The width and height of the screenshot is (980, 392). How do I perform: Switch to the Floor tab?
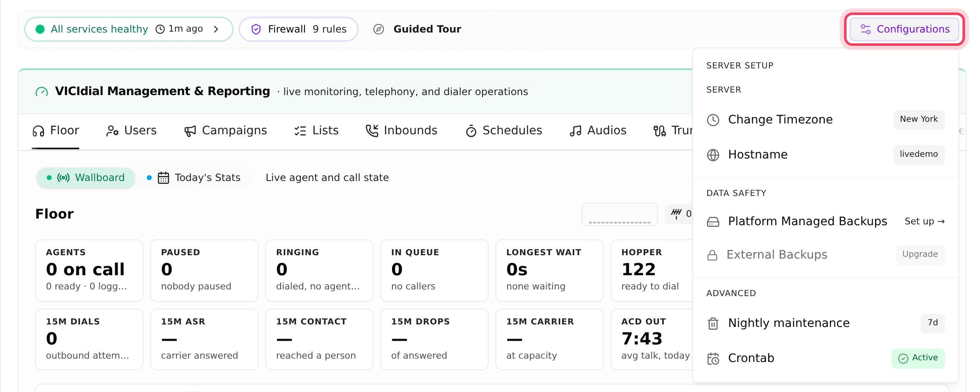click(55, 131)
